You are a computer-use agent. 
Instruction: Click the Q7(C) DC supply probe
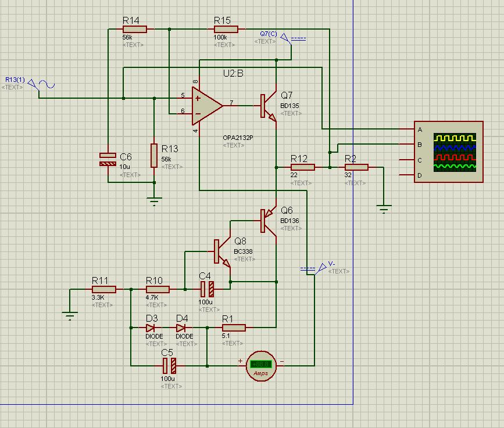tap(293, 39)
